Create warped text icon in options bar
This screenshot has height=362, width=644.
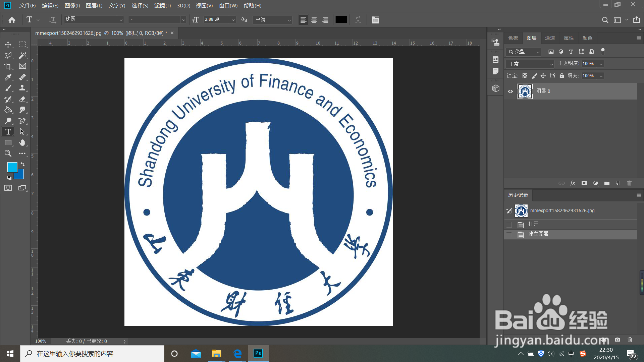point(358,20)
